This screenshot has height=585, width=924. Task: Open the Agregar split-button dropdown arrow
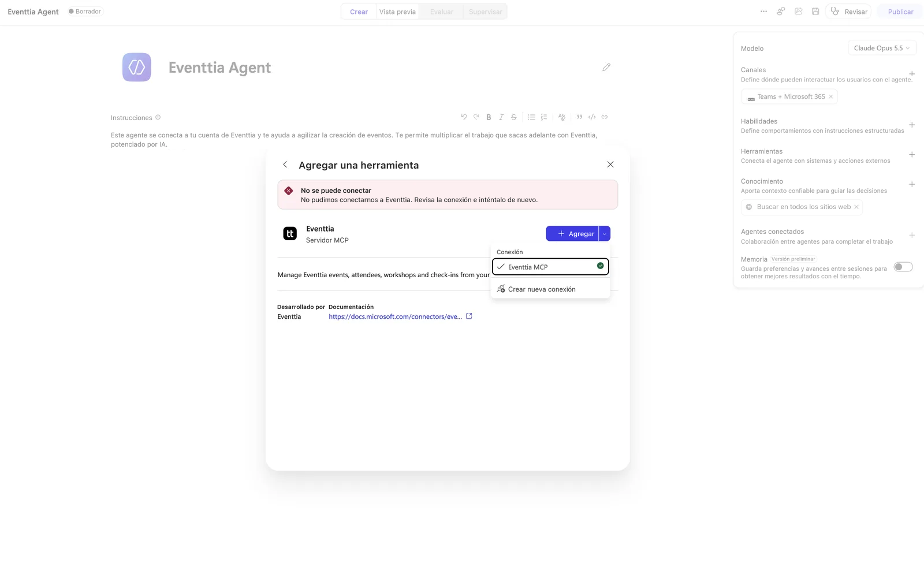(605, 233)
